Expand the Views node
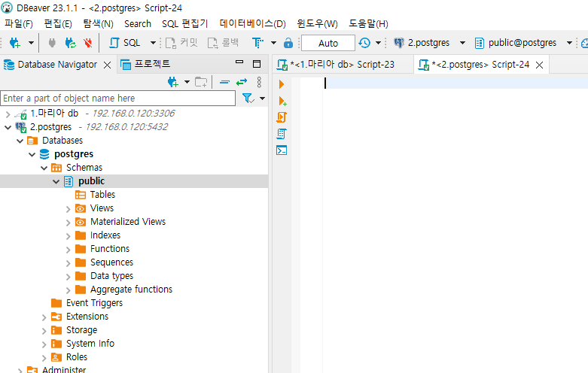 click(68, 209)
